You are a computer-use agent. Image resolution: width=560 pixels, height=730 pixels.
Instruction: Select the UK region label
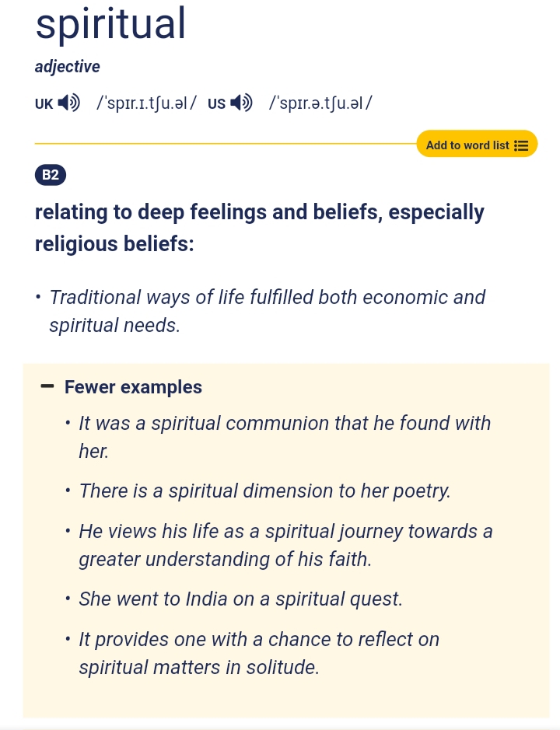(44, 103)
